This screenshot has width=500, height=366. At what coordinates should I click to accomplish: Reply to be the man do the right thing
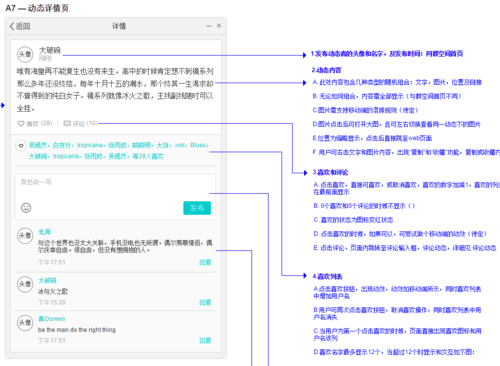point(205,340)
